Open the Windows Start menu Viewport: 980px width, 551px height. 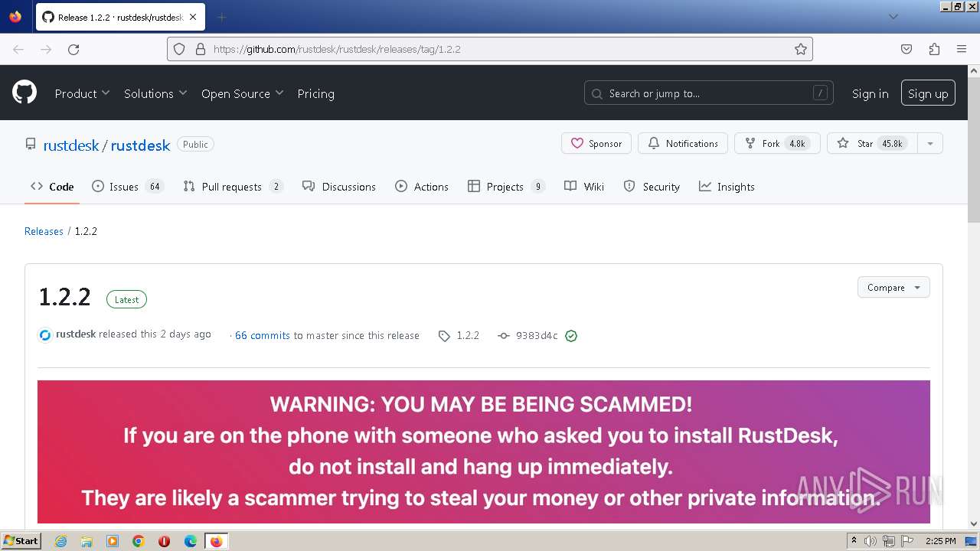[21, 541]
